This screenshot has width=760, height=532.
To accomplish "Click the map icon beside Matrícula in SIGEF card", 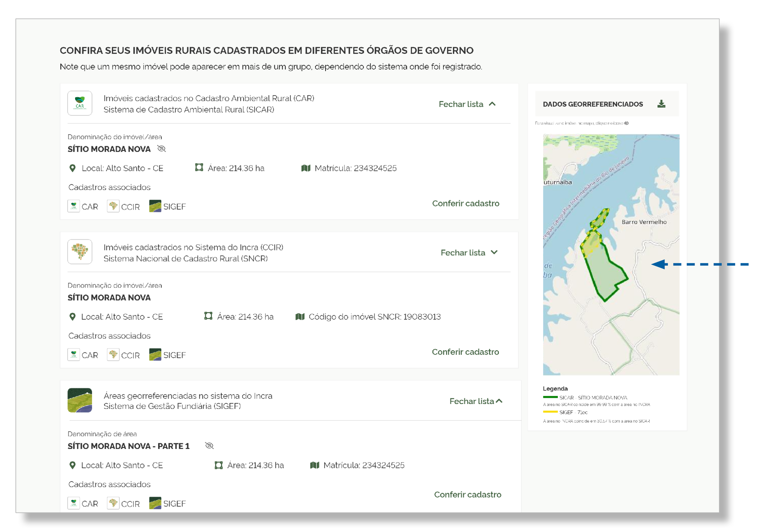I will [x=314, y=465].
